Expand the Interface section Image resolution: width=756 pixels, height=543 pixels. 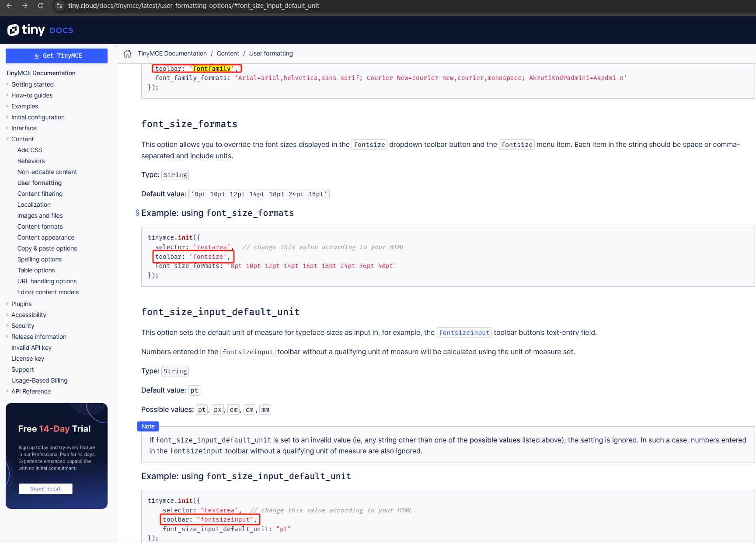[7, 128]
